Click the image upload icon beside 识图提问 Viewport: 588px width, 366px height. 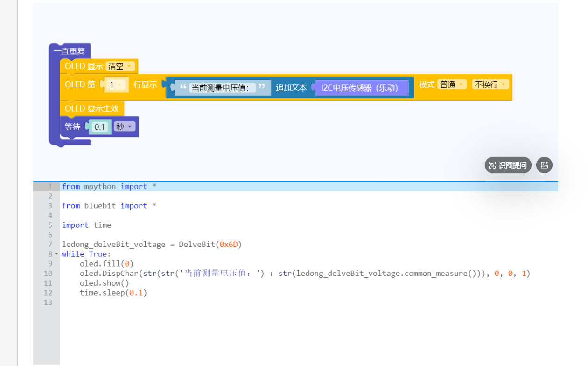(x=544, y=165)
